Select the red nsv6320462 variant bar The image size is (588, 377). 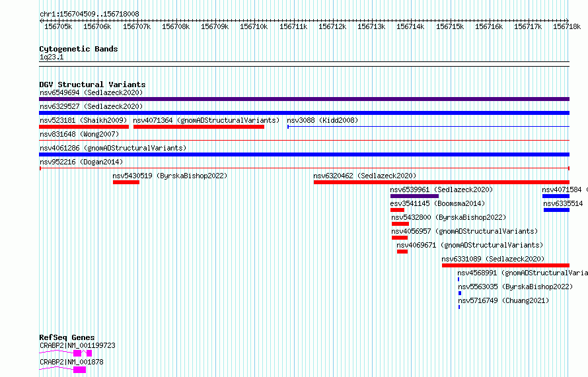tap(442, 182)
